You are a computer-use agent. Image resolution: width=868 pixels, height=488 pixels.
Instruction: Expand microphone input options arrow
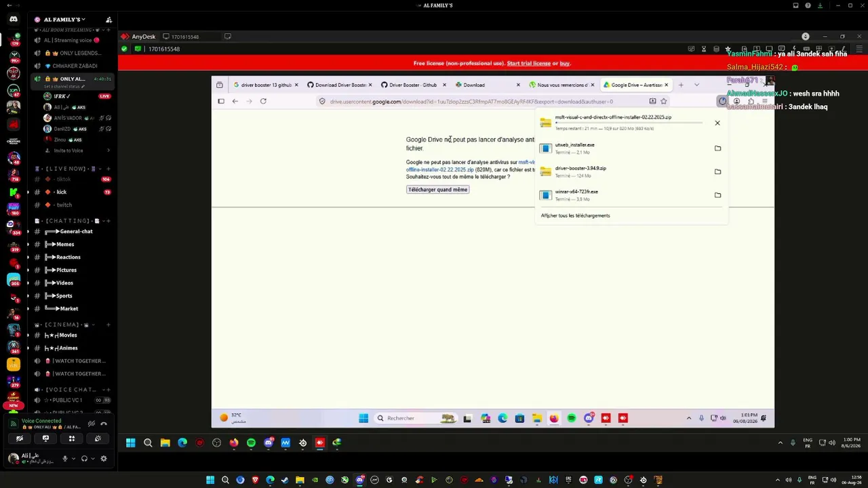click(x=73, y=459)
